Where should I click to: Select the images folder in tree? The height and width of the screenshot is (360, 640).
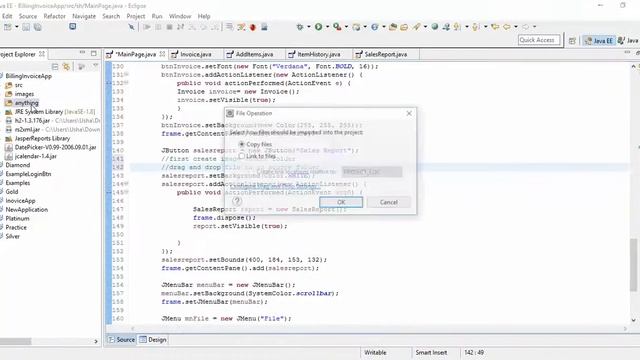tap(24, 94)
